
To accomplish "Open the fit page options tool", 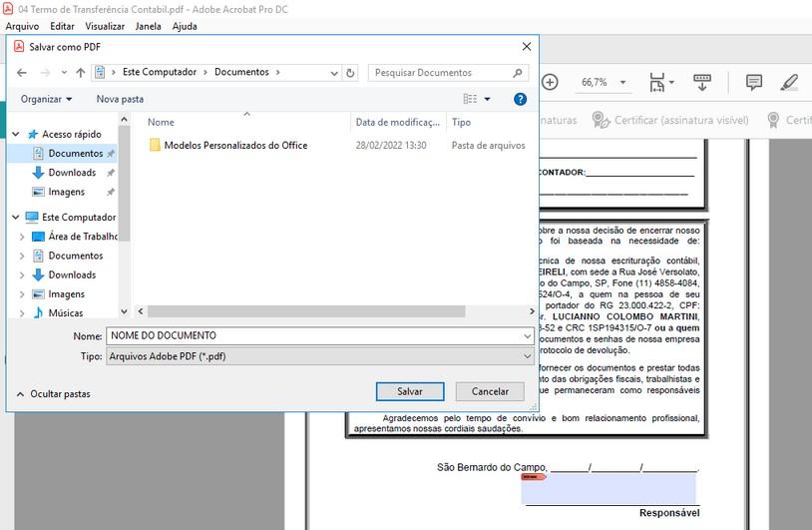I will click(x=661, y=82).
